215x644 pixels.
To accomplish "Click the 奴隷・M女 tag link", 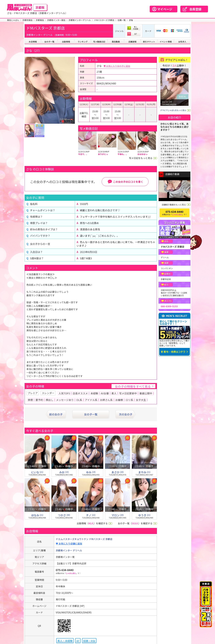I will [x=89, y=641].
